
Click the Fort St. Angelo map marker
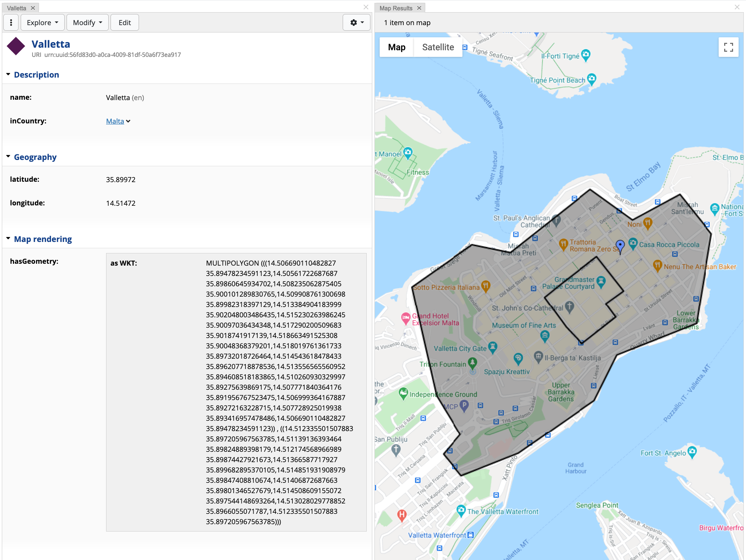692,451
